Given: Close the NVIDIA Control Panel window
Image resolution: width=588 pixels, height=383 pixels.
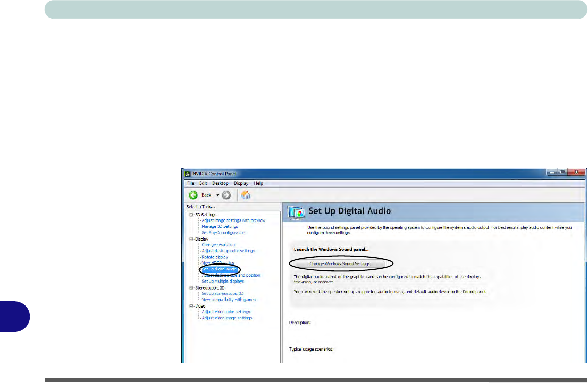Looking at the screenshot, I should pos(576,173).
